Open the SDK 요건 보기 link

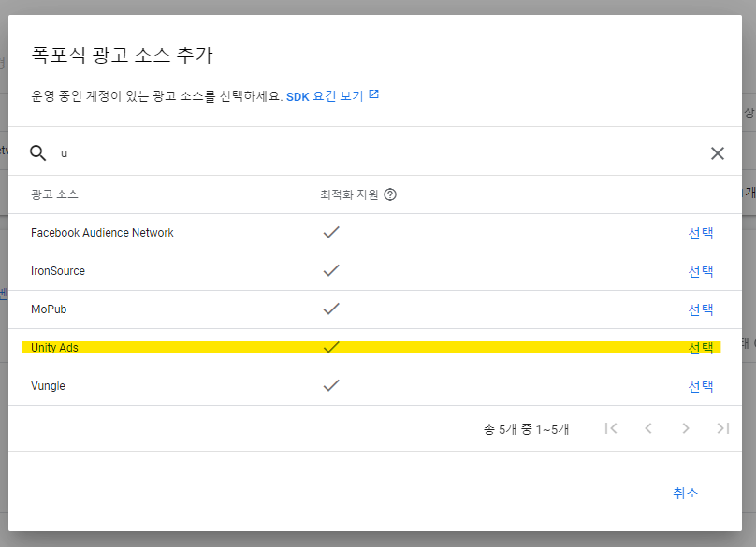tap(325, 96)
